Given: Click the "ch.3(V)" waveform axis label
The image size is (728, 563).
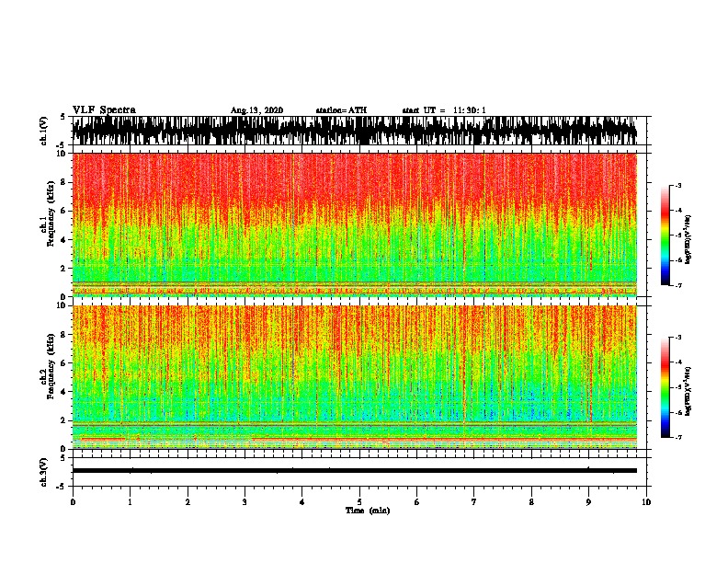Looking at the screenshot, I should tap(44, 472).
